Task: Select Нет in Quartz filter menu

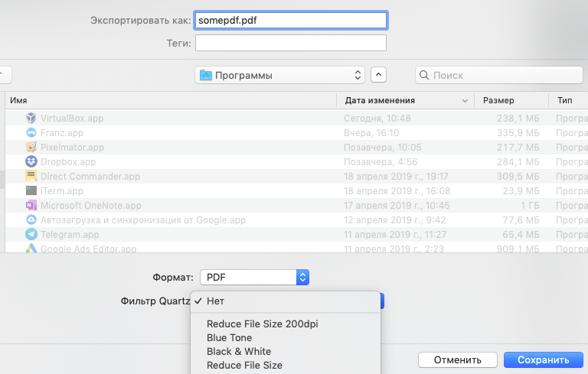Action: 286,301
